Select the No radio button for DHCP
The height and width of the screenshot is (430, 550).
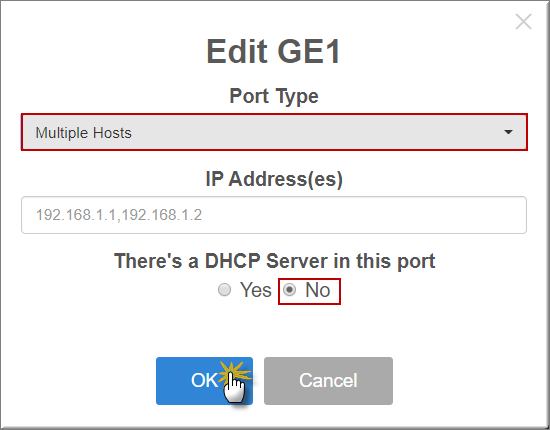(x=289, y=290)
